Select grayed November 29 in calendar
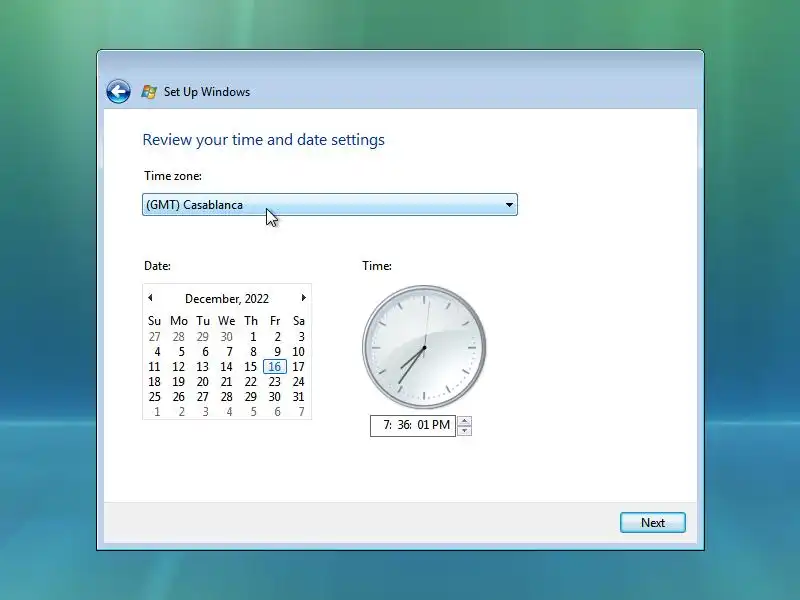800x600 pixels. point(203,337)
